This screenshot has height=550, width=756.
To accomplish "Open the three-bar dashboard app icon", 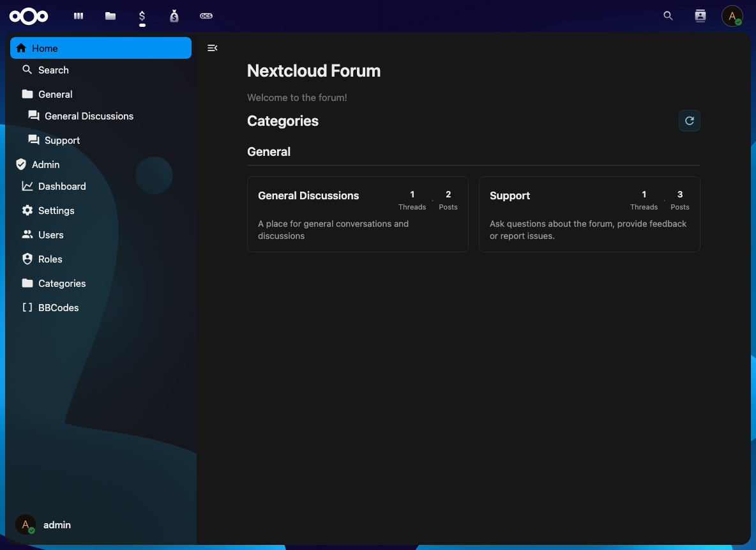I will click(79, 16).
